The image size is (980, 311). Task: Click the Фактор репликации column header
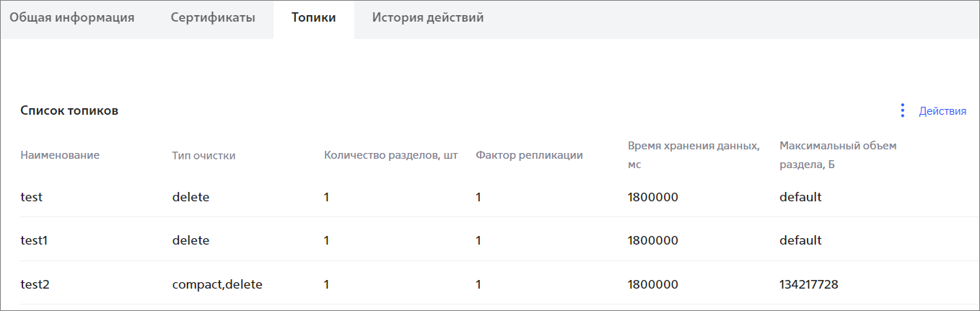529,155
